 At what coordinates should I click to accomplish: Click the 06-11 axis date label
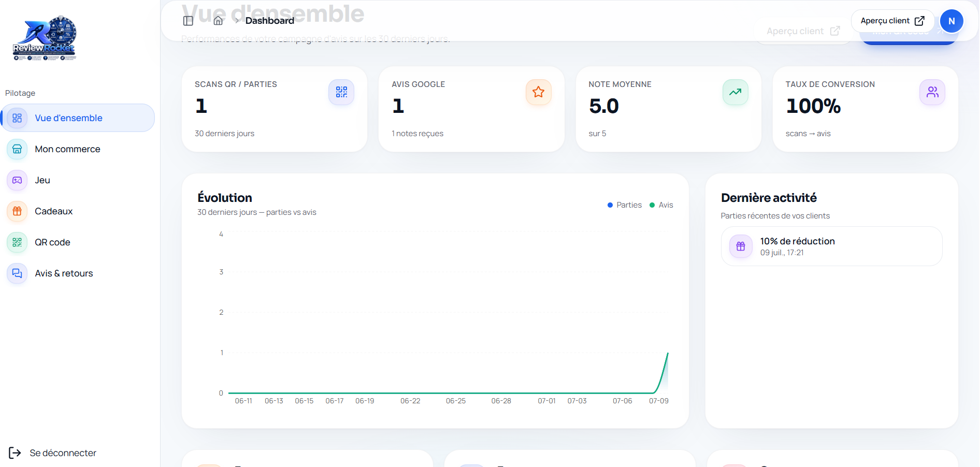pos(243,401)
